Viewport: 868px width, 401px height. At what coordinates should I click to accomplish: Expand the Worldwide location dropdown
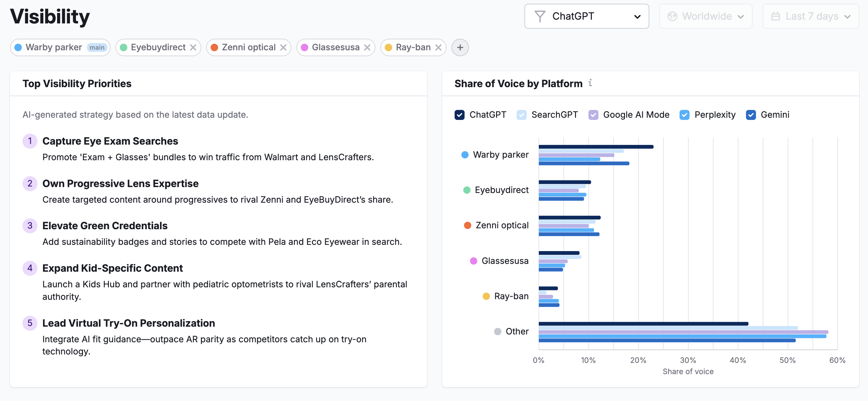(705, 16)
